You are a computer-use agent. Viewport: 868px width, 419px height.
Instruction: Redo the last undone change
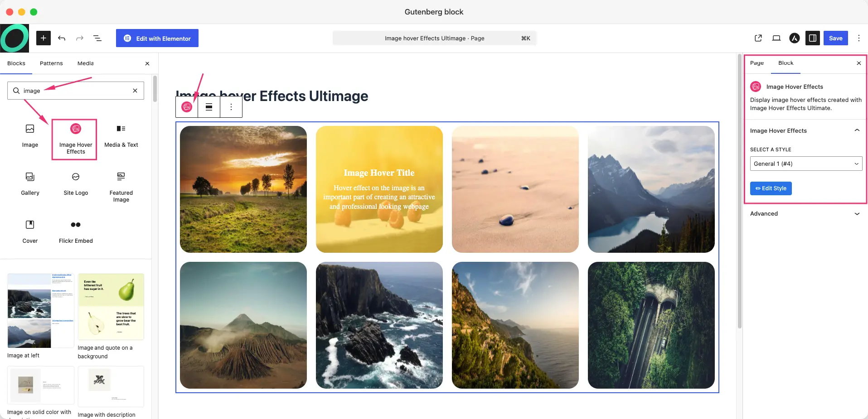pos(80,38)
